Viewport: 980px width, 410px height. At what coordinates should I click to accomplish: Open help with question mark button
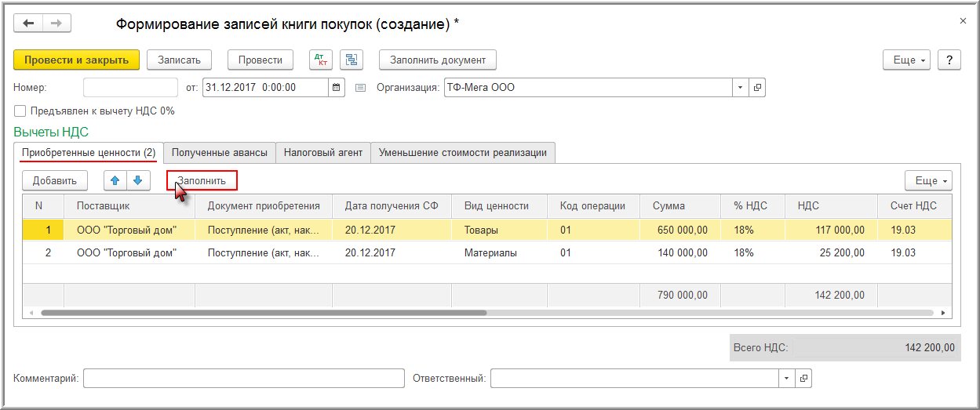(x=950, y=60)
